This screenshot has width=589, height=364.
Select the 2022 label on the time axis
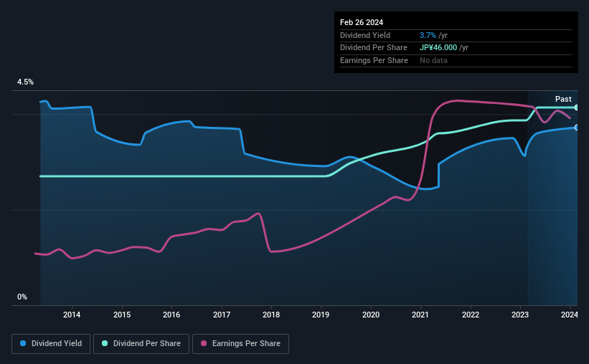click(x=471, y=315)
